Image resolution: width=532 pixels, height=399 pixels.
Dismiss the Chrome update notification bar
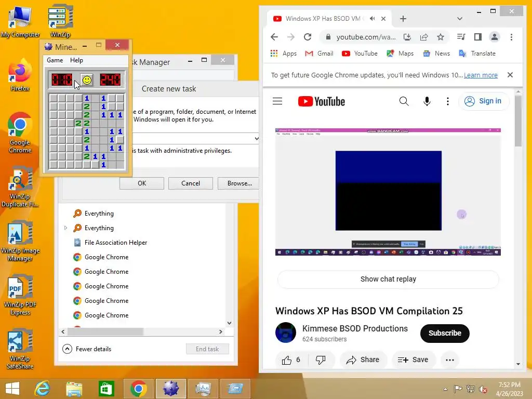[x=510, y=75]
